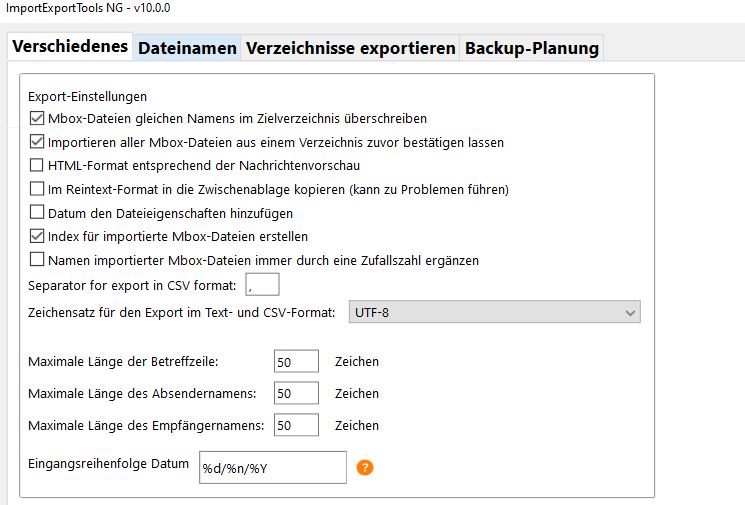Open the UTF-8 Zeichensatz dropdown
Image resolution: width=745 pixels, height=505 pixels.
492,313
